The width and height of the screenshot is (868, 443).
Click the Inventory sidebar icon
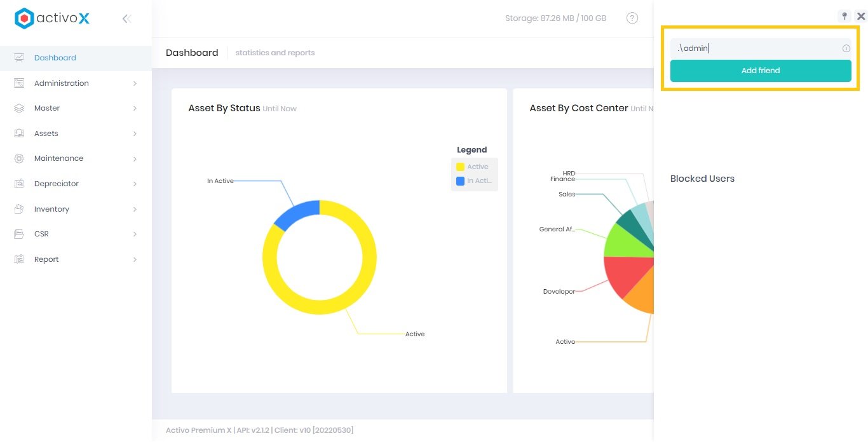click(19, 209)
